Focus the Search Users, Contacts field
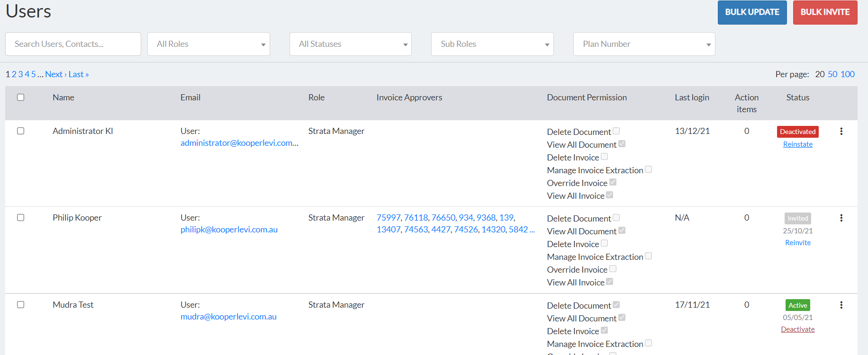 [73, 44]
